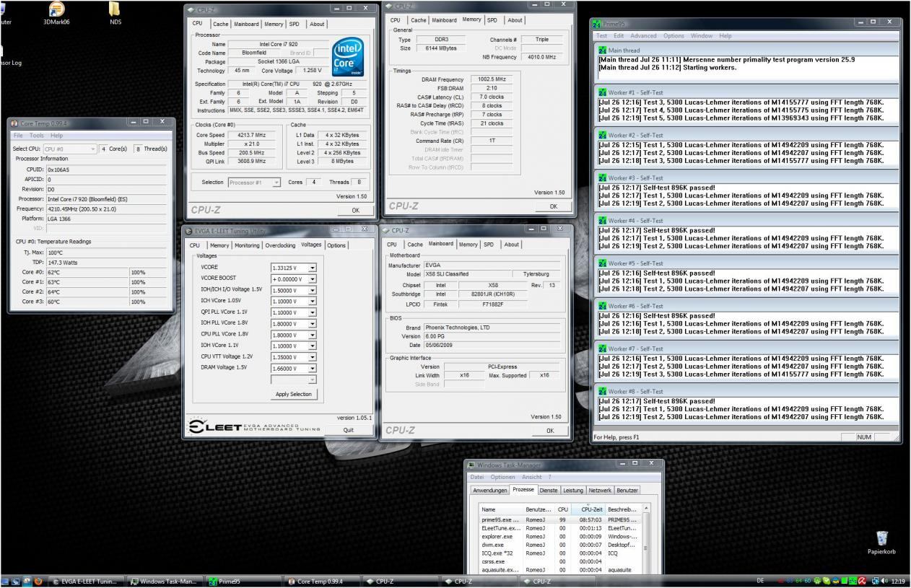Switch to Overclocking tab in E-LEET
The image size is (911, 588).
point(280,245)
